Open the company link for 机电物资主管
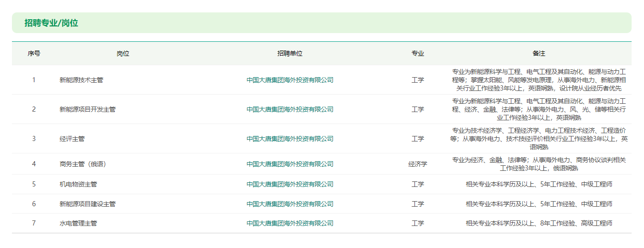Screen dimensions: 644x248 tap(290, 184)
